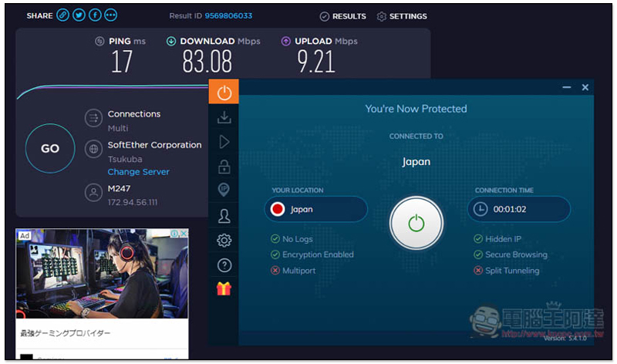Click the IP location pin icon

click(224, 190)
